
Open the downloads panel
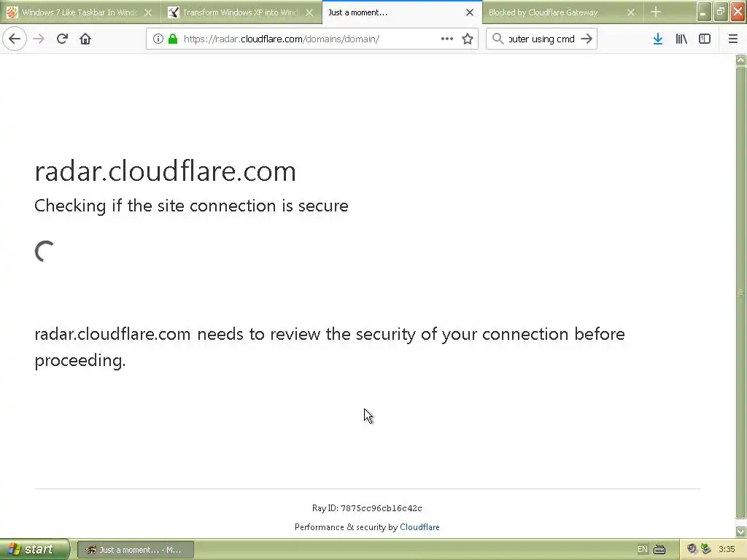tap(658, 39)
